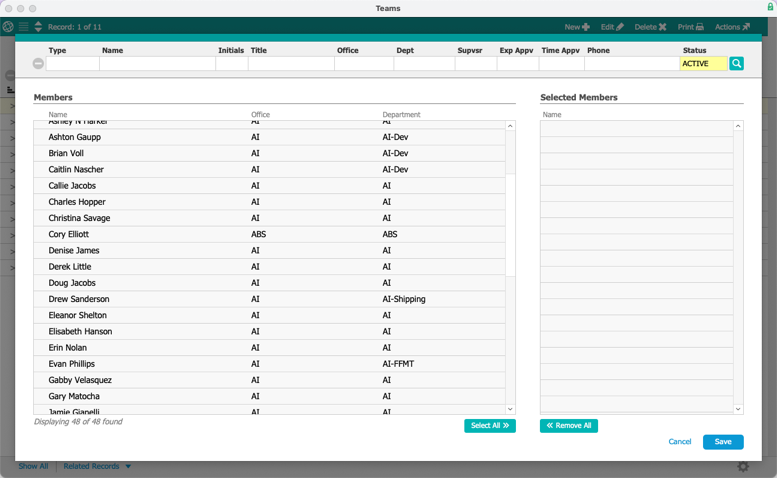
Task: Click the Initials filter field
Action: tap(231, 63)
